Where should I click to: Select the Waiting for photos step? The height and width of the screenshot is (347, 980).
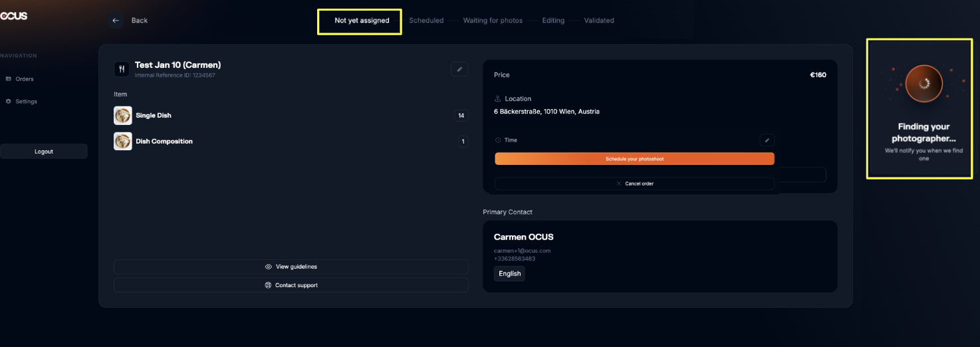pyautogui.click(x=493, y=21)
